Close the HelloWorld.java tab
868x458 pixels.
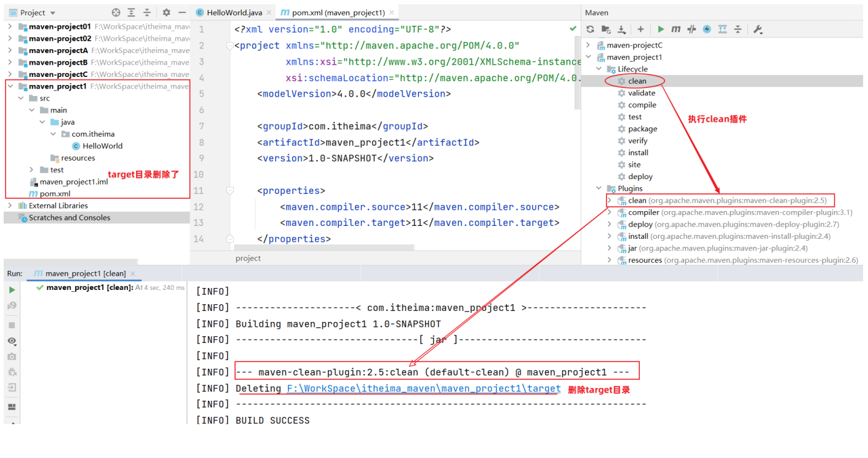(269, 12)
